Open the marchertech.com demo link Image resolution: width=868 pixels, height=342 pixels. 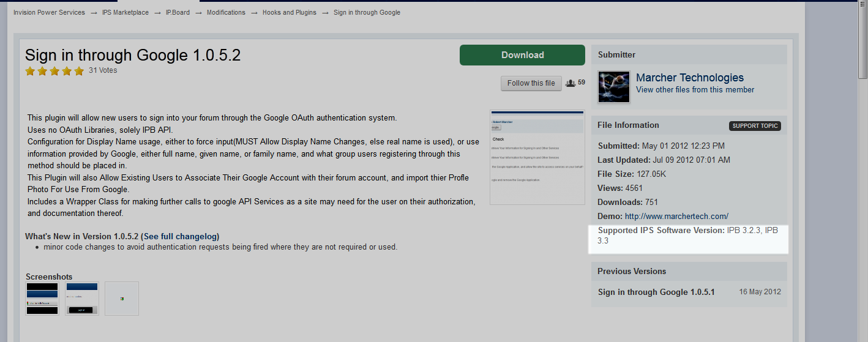pyautogui.click(x=676, y=216)
